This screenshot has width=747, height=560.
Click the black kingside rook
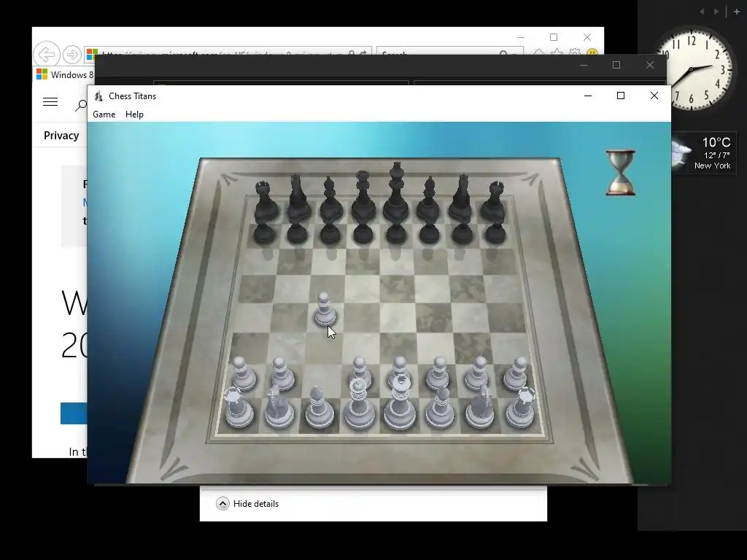point(495,203)
